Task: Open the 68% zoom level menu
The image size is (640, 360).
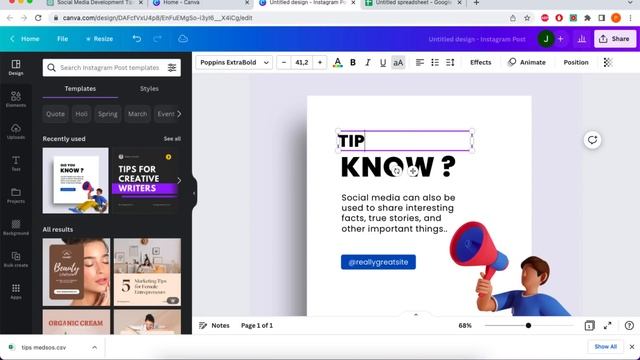Action: tap(465, 325)
